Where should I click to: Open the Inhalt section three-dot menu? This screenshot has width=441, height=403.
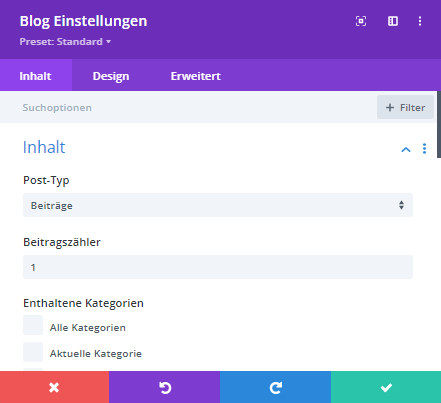(x=424, y=149)
